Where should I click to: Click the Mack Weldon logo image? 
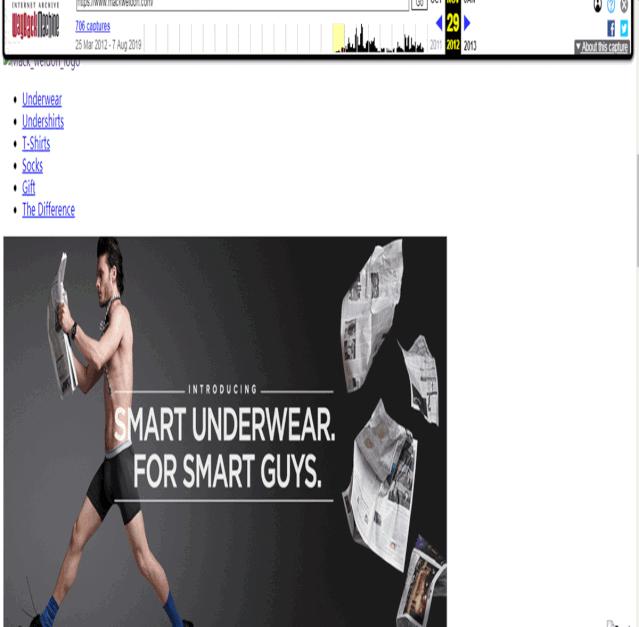click(41, 62)
